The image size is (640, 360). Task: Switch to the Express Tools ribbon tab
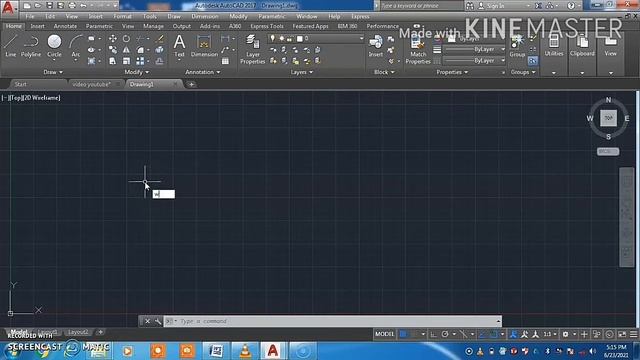267,26
